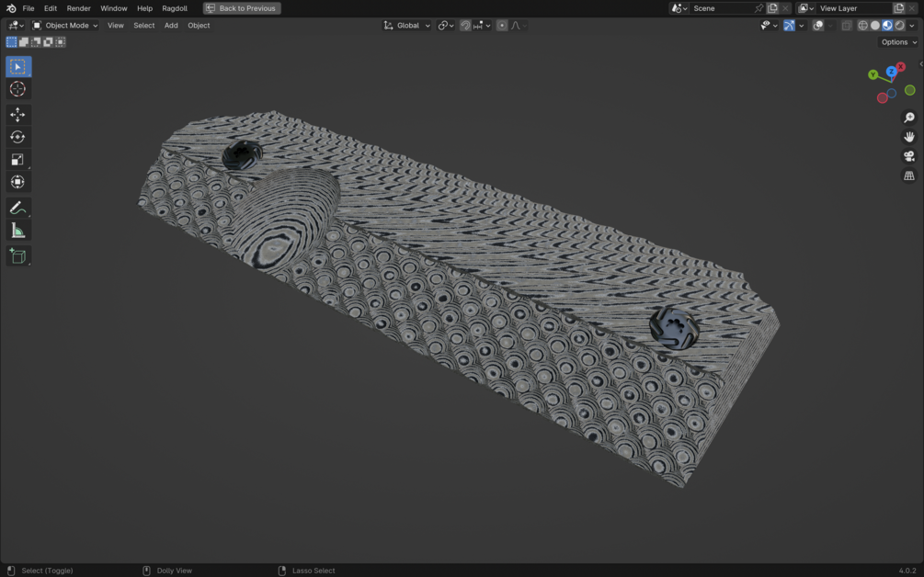Switch to Wireframe viewport shading
Screen dimensions: 924x577
click(x=862, y=26)
